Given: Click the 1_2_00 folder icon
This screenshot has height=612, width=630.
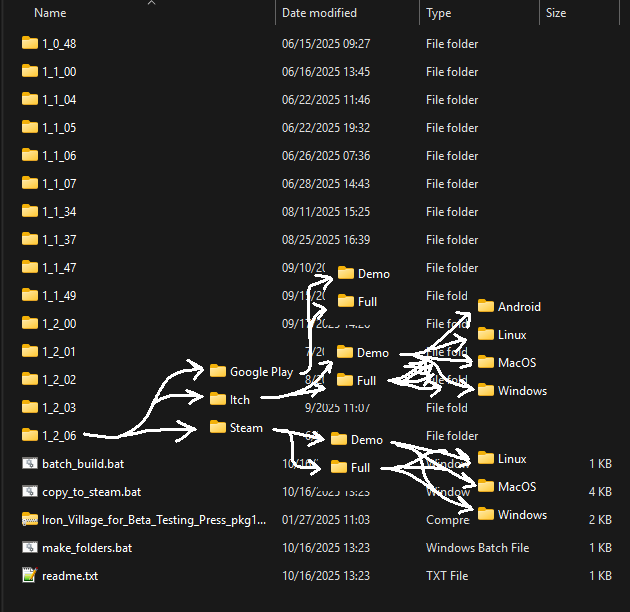Looking at the screenshot, I should [x=30, y=323].
